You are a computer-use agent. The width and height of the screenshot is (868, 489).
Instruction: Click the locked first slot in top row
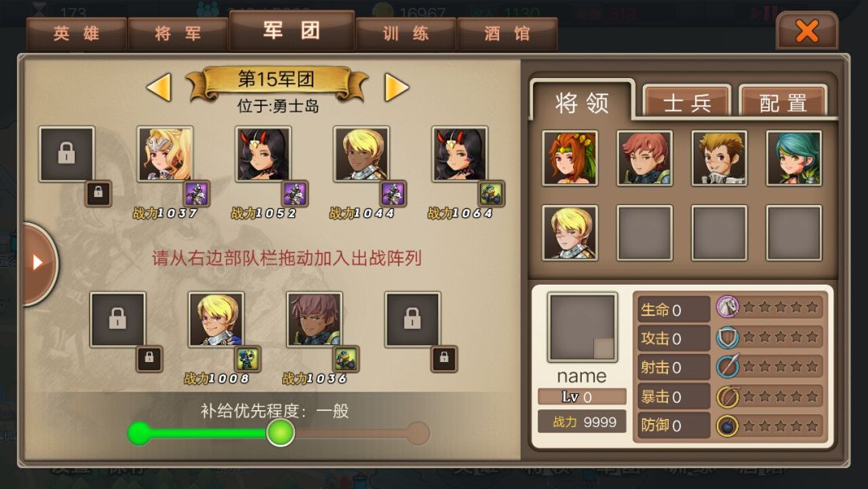point(67,154)
